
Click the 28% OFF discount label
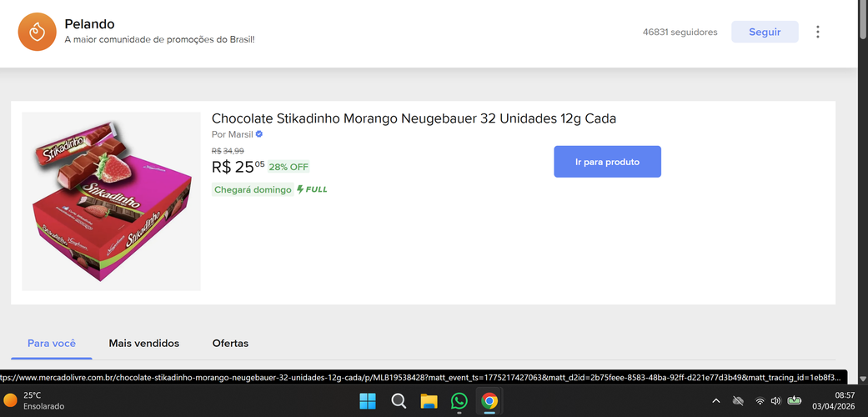coord(288,167)
